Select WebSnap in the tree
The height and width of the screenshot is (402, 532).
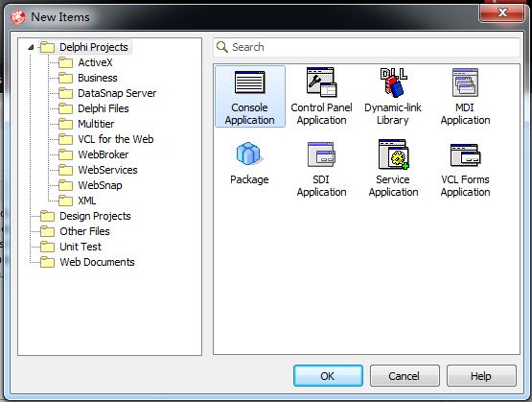pyautogui.click(x=100, y=185)
